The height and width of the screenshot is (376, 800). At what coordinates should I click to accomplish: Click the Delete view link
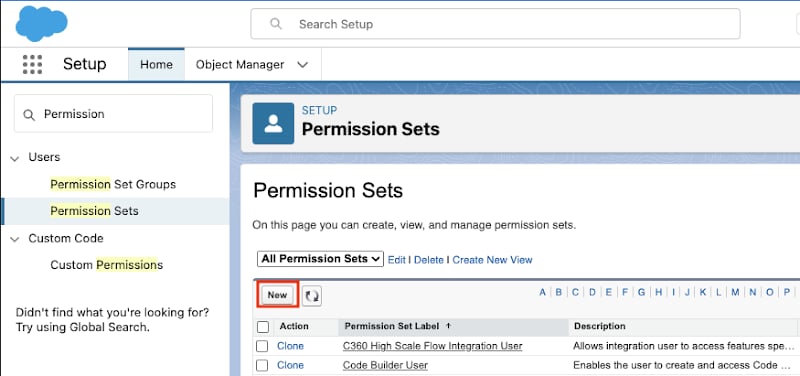(x=429, y=260)
